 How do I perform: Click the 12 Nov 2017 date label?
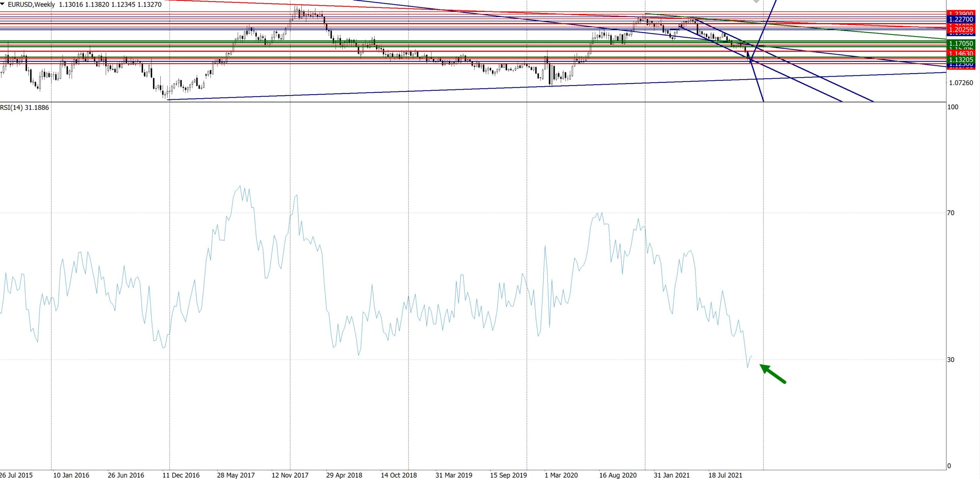[x=290, y=475]
